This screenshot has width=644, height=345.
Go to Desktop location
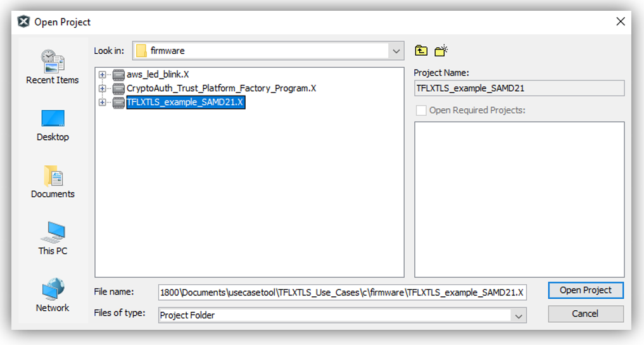53,124
